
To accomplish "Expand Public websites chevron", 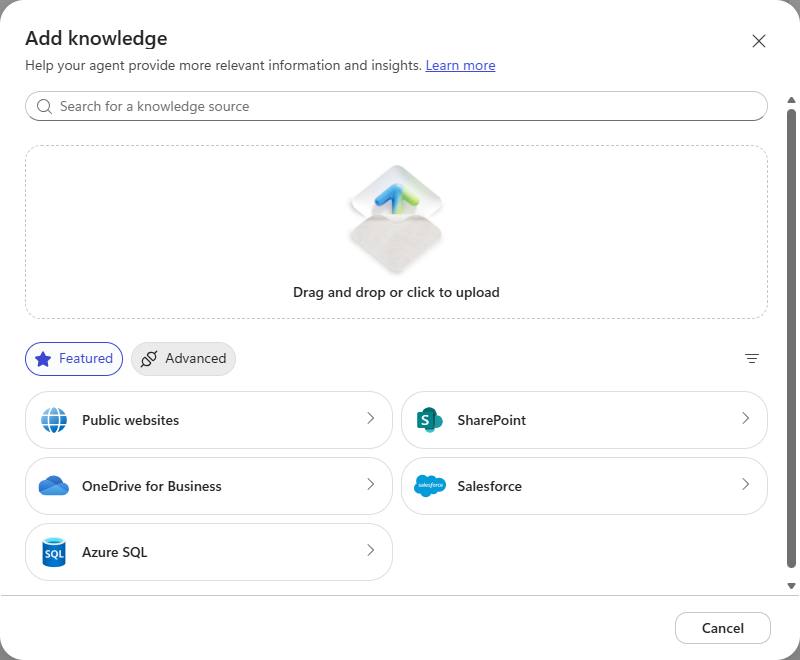I will coord(371,418).
